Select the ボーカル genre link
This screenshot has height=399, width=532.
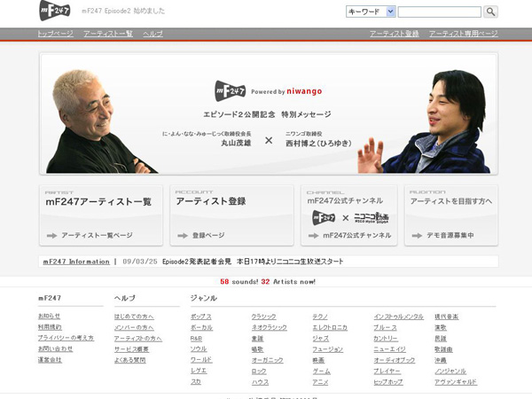click(x=201, y=327)
